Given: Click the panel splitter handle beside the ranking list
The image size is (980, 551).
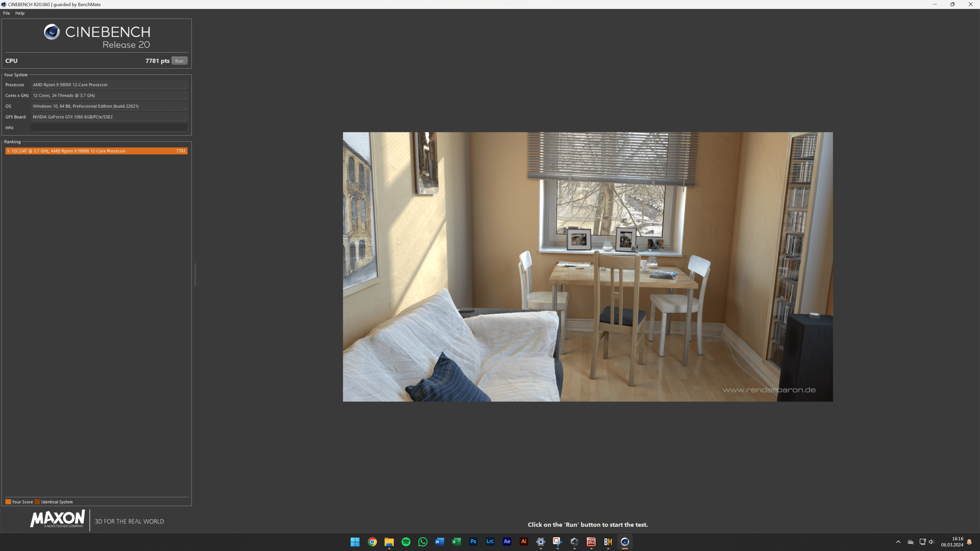Looking at the screenshot, I should (195, 274).
